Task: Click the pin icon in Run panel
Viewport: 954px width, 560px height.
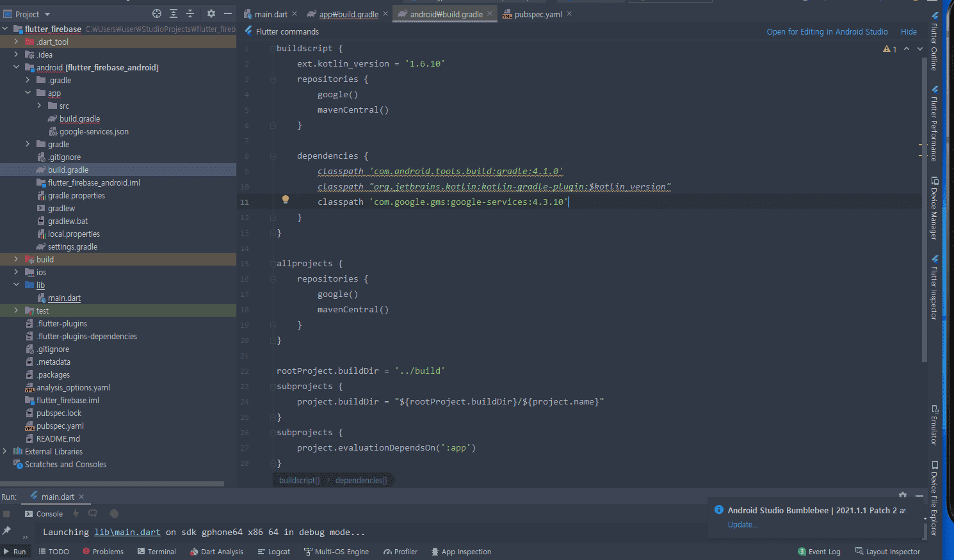Action: coord(6,531)
